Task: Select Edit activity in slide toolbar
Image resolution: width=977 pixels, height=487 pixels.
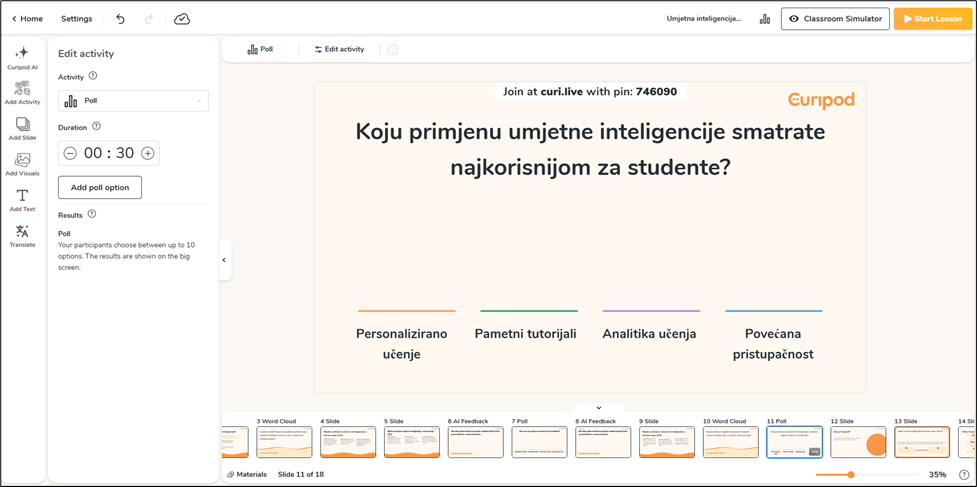Action: (339, 49)
